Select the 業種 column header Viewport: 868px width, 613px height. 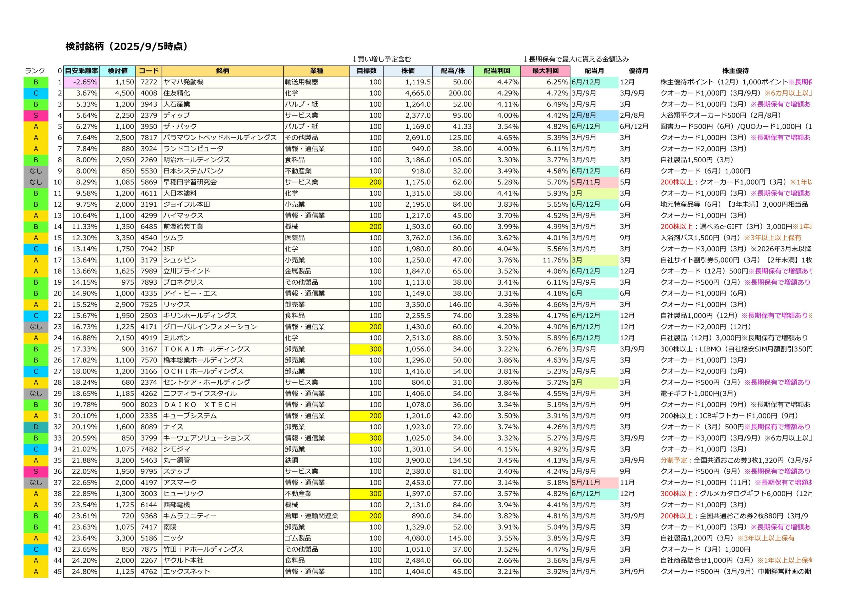pos(316,71)
